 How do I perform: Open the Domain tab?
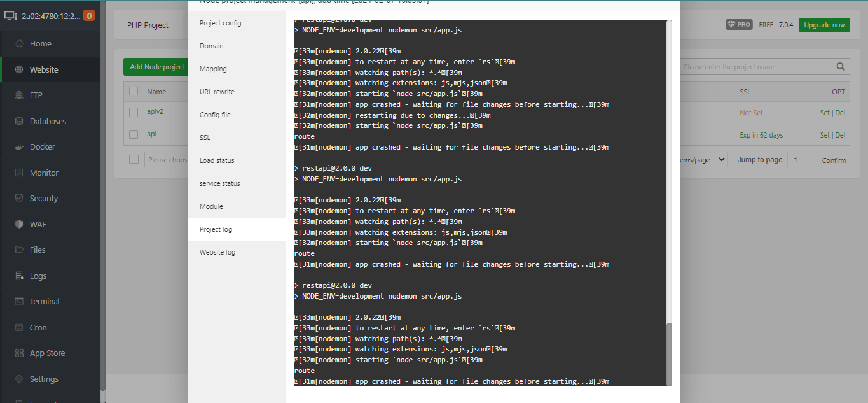[x=211, y=46]
